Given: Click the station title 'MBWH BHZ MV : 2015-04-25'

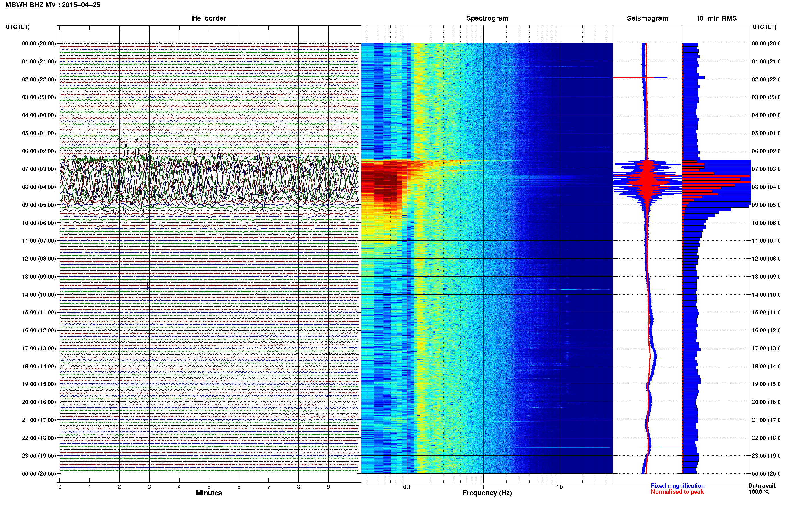Looking at the screenshot, I should tap(53, 5).
